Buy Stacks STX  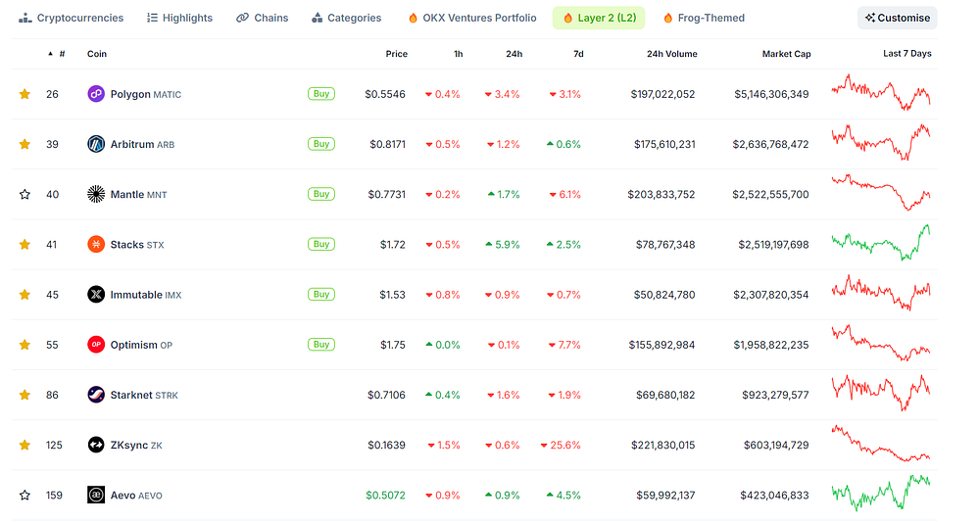(x=321, y=244)
